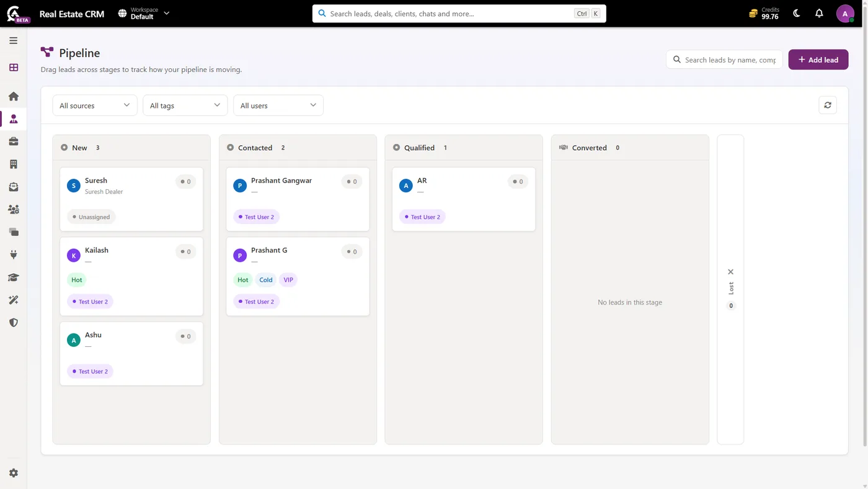
Task: Click the global search bar
Action: 459,14
